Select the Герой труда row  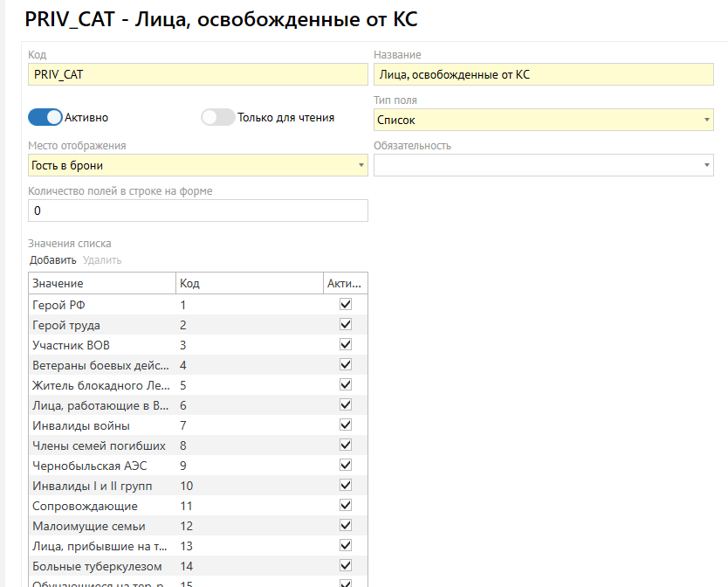(101, 325)
